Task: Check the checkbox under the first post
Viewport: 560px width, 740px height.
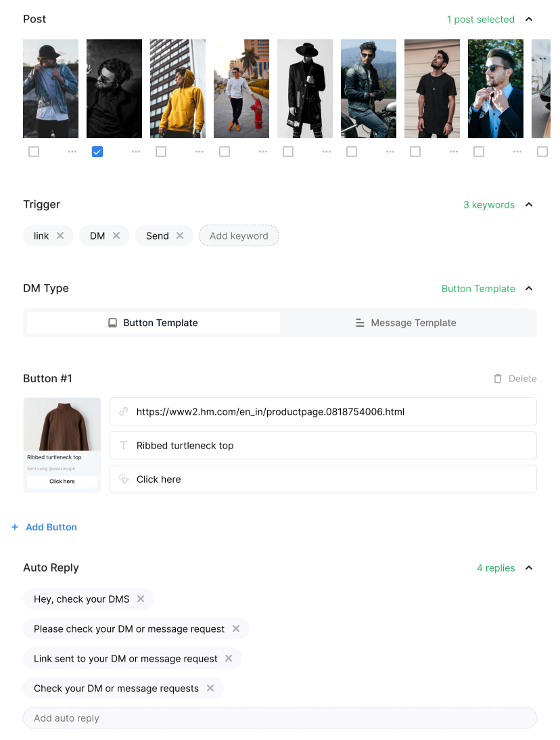Action: [34, 152]
